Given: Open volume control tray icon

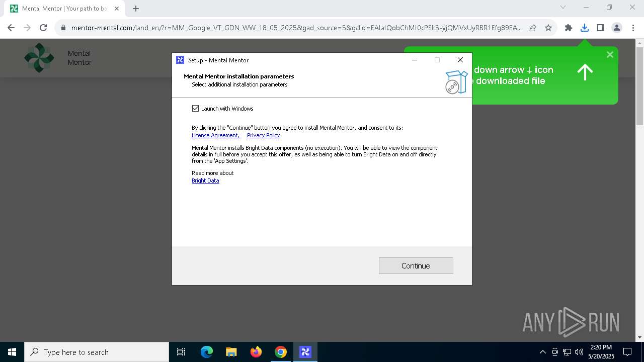Looking at the screenshot, I should point(579,352).
